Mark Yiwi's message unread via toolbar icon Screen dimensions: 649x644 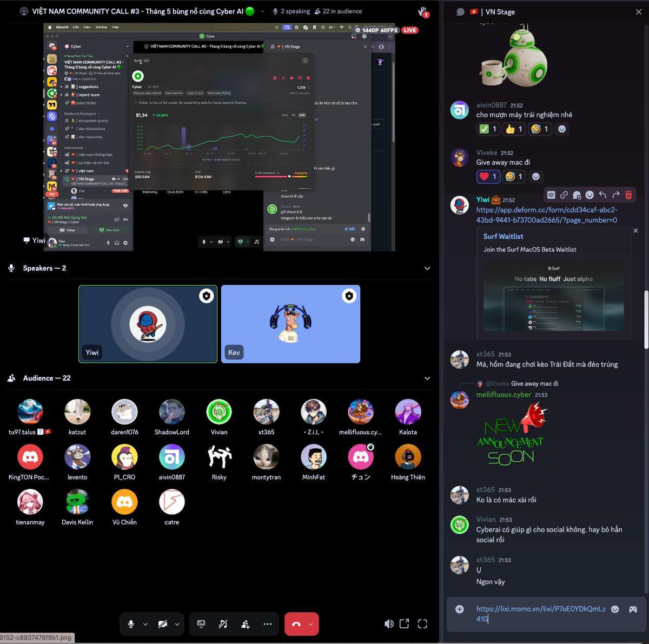(x=577, y=195)
